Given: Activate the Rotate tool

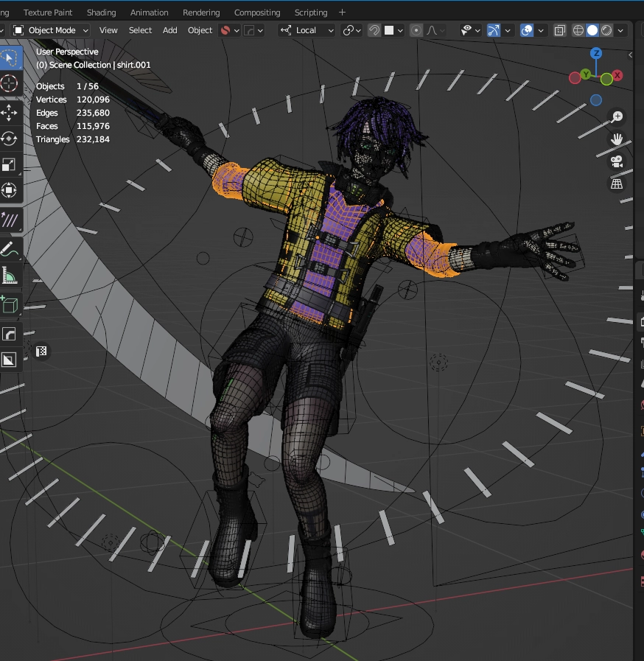Looking at the screenshot, I should (10, 139).
